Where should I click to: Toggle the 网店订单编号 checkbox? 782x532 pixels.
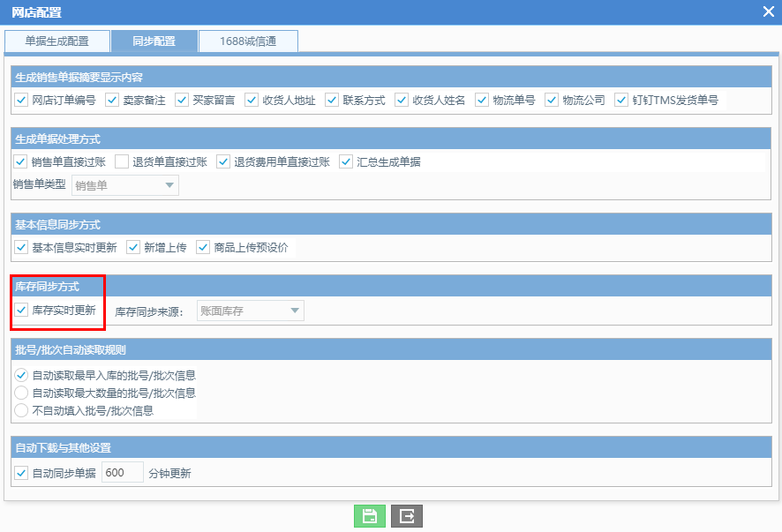(x=21, y=101)
